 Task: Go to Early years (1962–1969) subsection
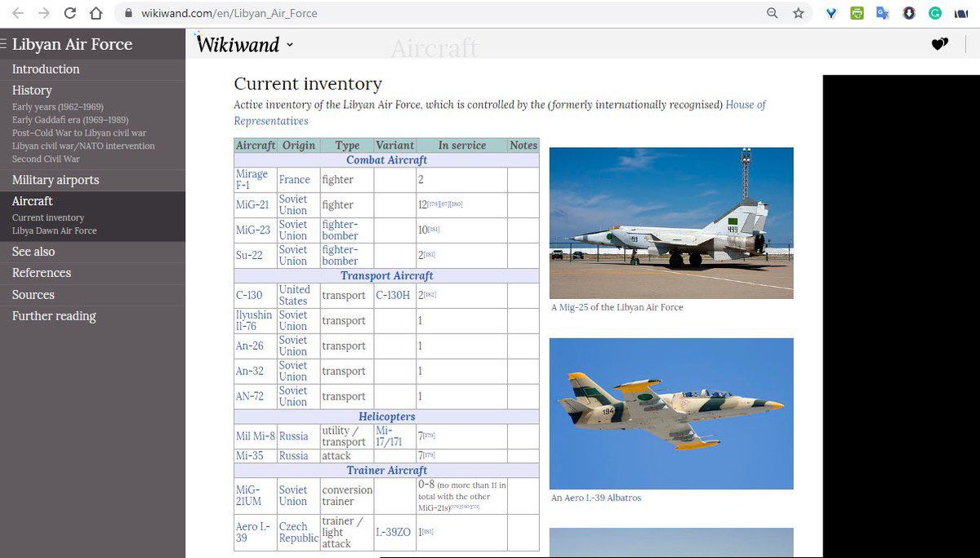tap(58, 107)
